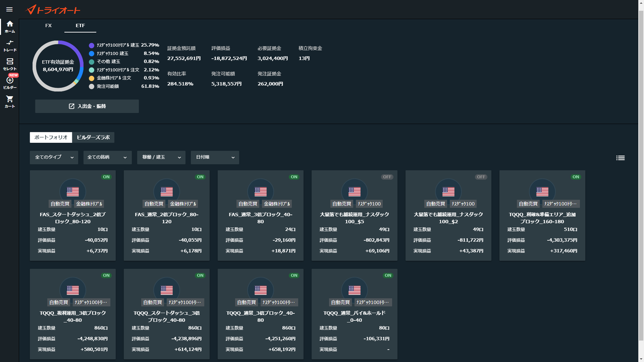
Task: Click US flag on TQQQ_利確&準備エリア card
Action: click(x=542, y=192)
